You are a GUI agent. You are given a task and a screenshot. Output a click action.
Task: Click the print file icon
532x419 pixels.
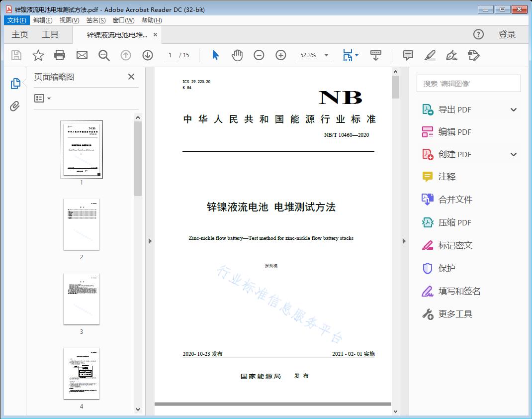click(x=60, y=55)
